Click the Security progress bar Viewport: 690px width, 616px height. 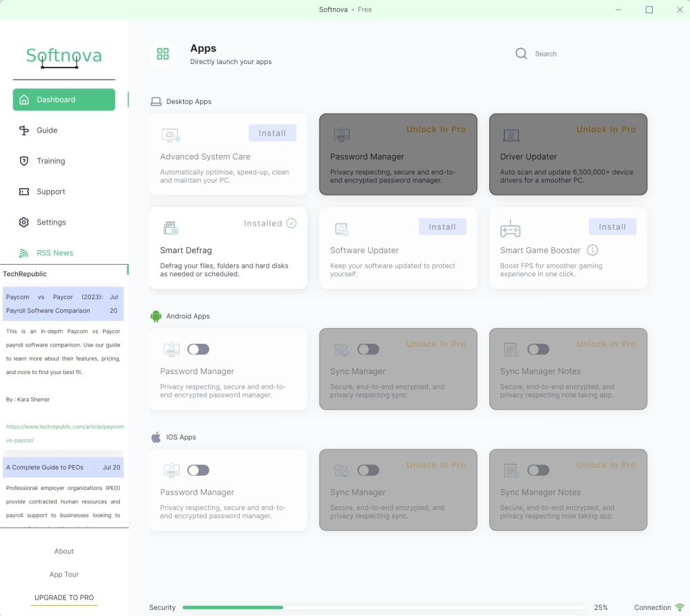(383, 607)
